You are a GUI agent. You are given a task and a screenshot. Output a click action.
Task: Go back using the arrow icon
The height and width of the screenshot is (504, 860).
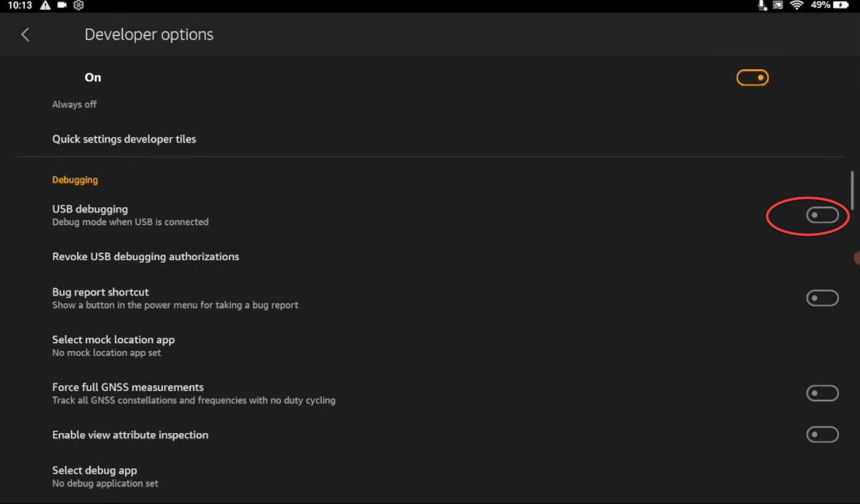click(25, 35)
